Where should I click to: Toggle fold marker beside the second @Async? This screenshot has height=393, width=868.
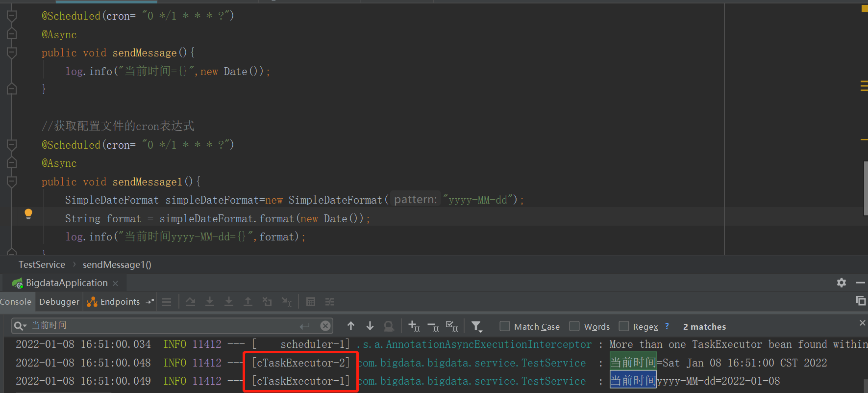tap(12, 163)
